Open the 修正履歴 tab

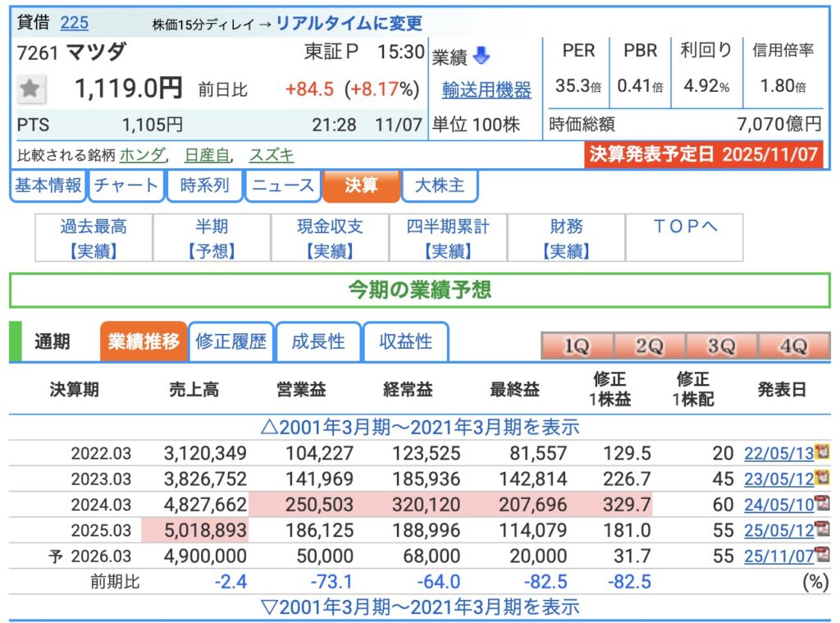tap(231, 341)
